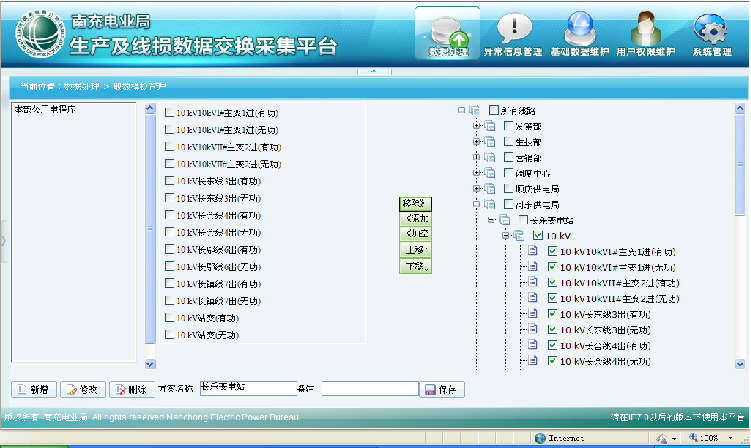The image size is (751, 448).
Task: Click the 修改 edit pencil button
Action: pyautogui.click(x=82, y=389)
